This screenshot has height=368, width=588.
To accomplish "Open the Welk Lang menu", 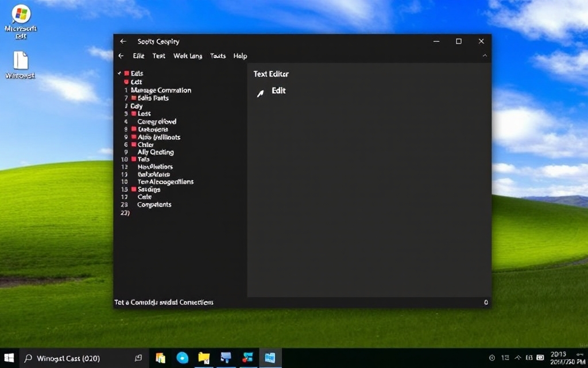I will (188, 56).
